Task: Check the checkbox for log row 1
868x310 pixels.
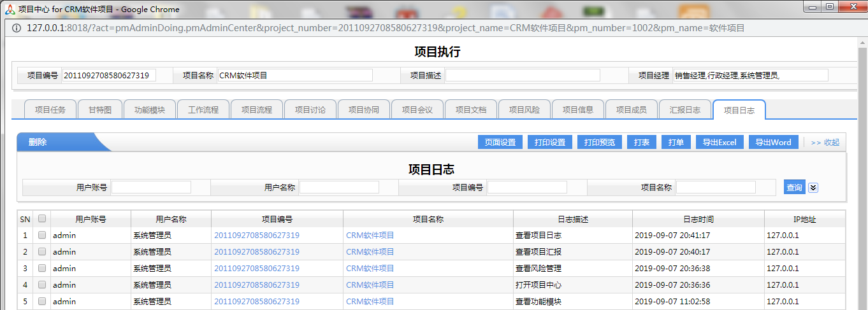Action: tap(42, 235)
